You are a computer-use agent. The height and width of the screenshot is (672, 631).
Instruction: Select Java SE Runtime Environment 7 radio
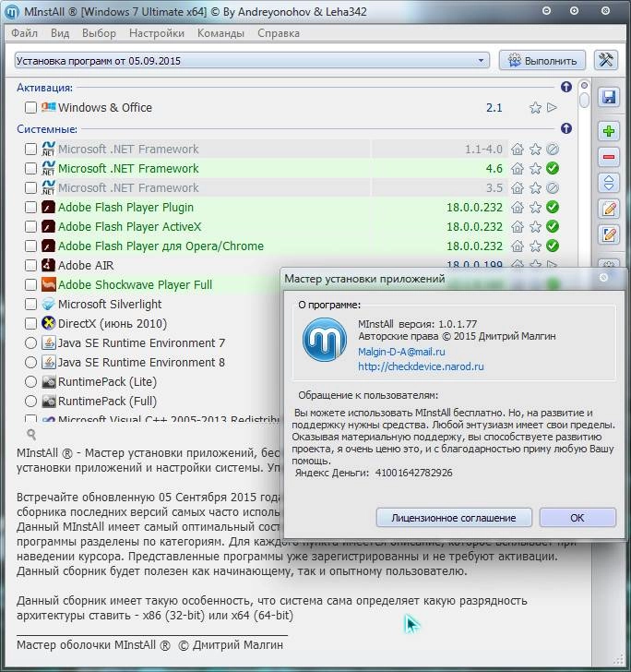[30, 342]
